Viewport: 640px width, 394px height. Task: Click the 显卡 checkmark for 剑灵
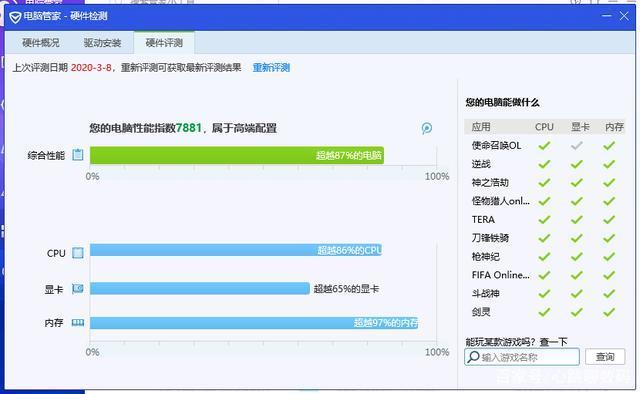click(576, 312)
